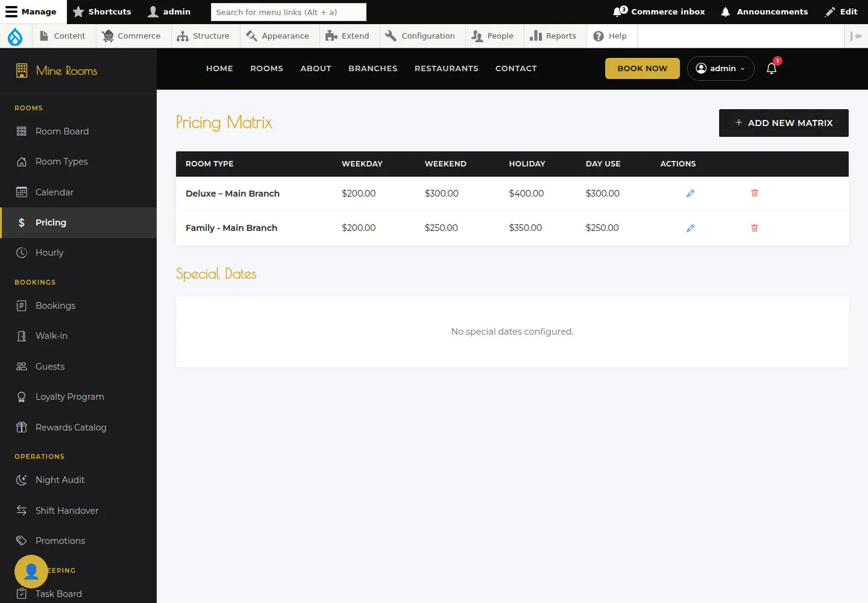Open Walk-in in the sidebar
This screenshot has width=868, height=603.
[78, 336]
